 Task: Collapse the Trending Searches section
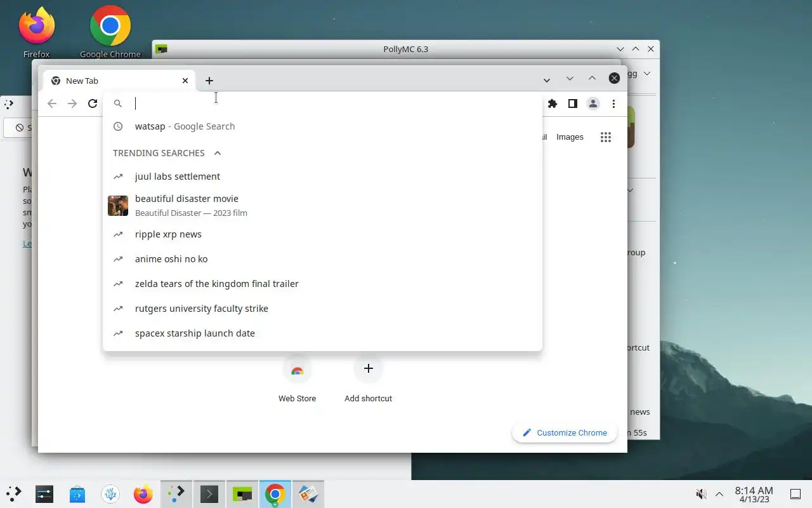[x=218, y=153]
